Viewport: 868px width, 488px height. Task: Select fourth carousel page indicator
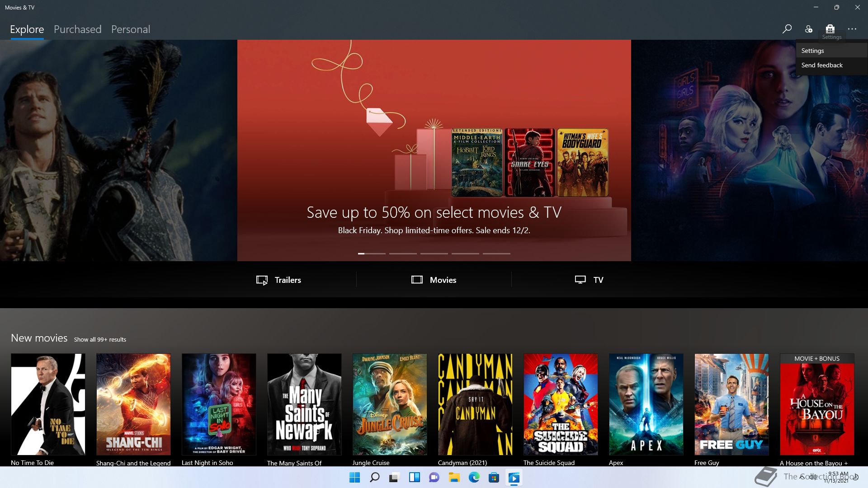pos(465,253)
